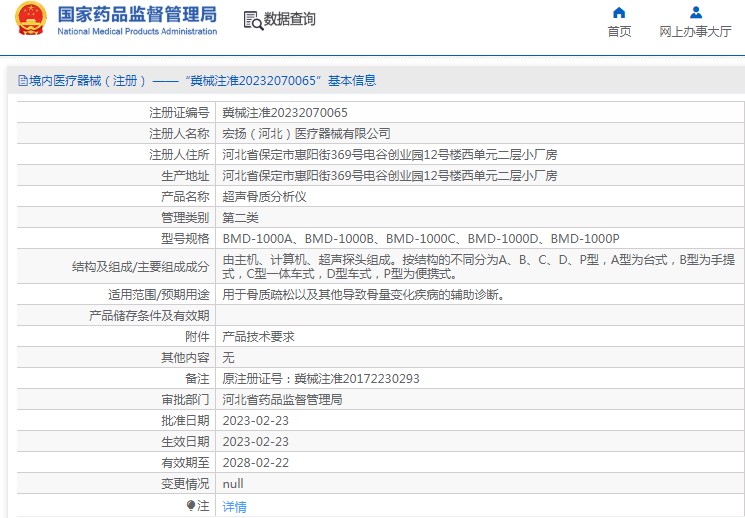The width and height of the screenshot is (745, 518).
Task: Click the 型号规格 row label
Action: [x=185, y=239]
